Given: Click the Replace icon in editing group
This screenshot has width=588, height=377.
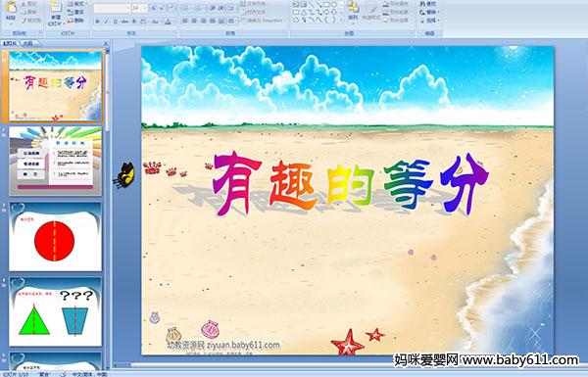Looking at the screenshot, I should pyautogui.click(x=428, y=13).
